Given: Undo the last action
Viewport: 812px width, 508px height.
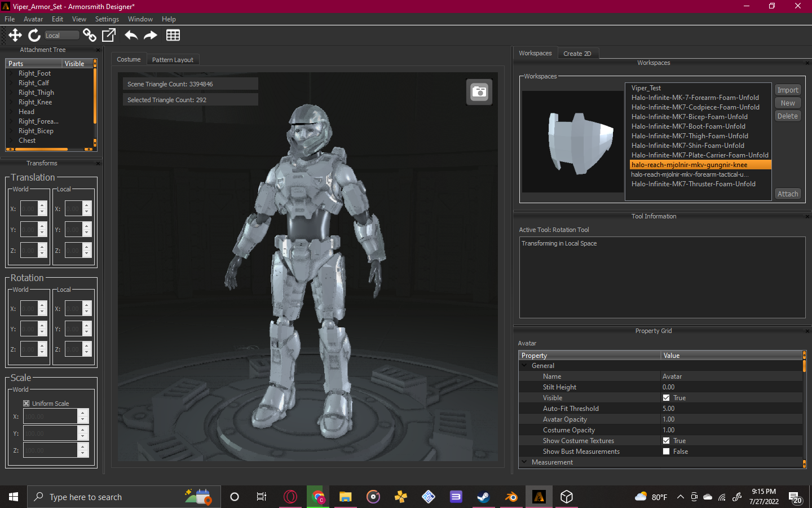Looking at the screenshot, I should click(x=131, y=35).
